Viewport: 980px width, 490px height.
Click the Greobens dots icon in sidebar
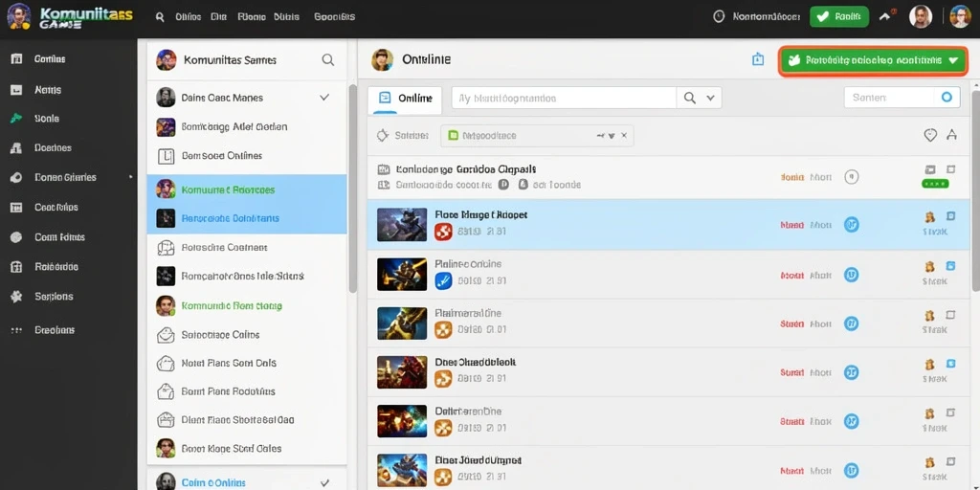(17, 330)
